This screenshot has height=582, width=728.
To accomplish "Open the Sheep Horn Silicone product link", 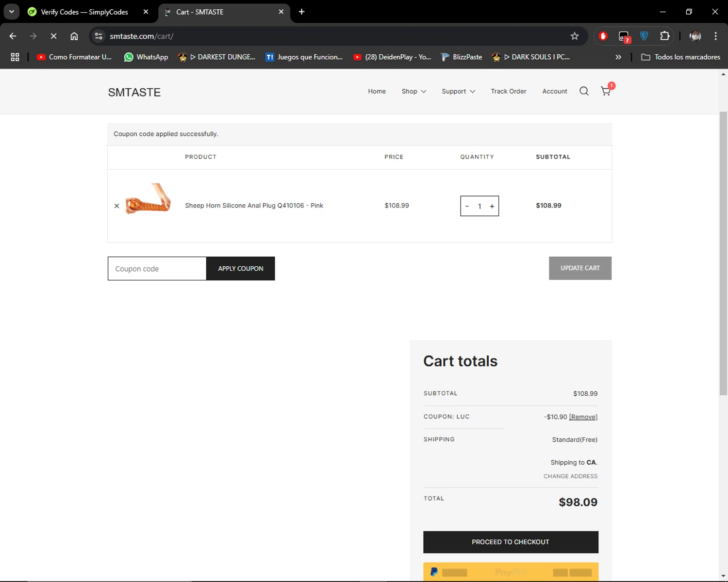I will tap(254, 206).
